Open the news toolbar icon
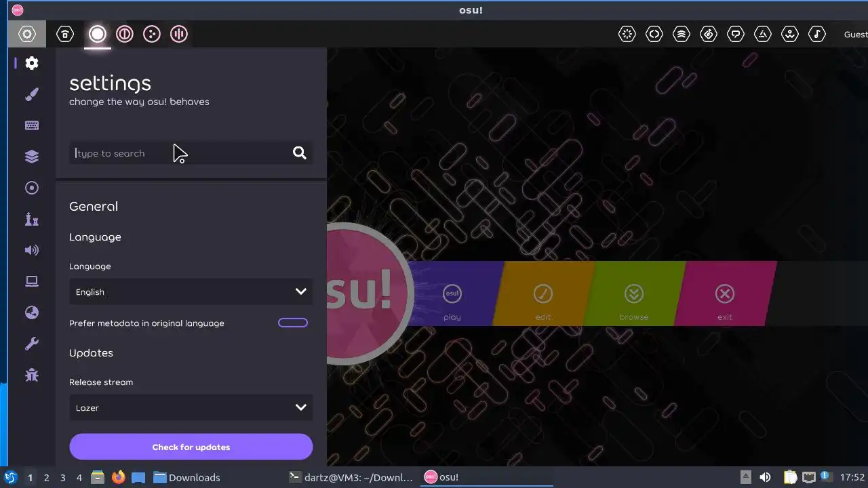The height and width of the screenshot is (488, 868). point(627,34)
